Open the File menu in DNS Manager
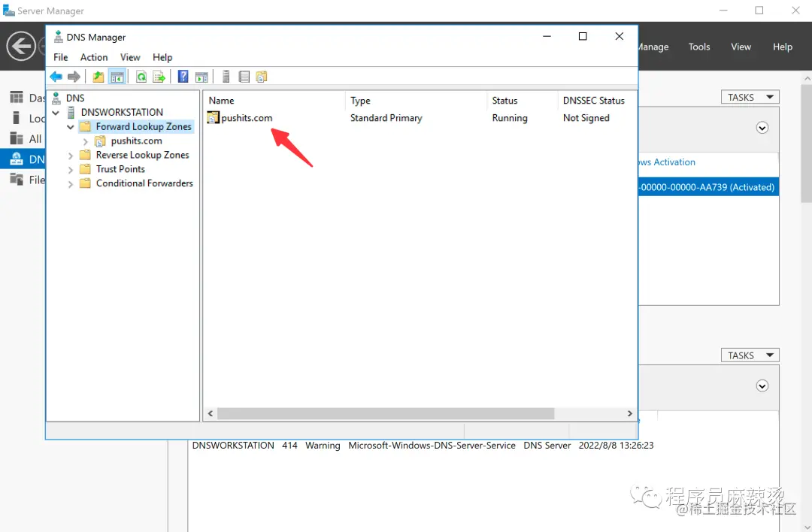Screen dimensions: 812x532 tap(61, 57)
